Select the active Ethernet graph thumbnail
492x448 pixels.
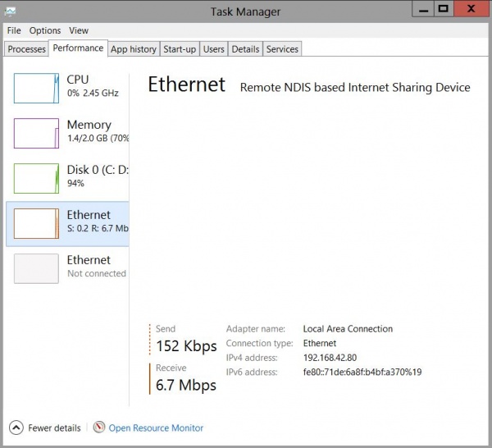[x=36, y=223]
